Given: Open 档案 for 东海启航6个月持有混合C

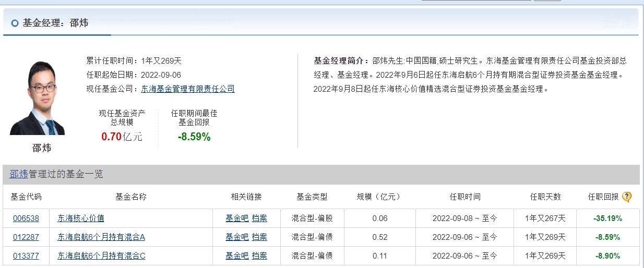Looking at the screenshot, I should 259,256.
